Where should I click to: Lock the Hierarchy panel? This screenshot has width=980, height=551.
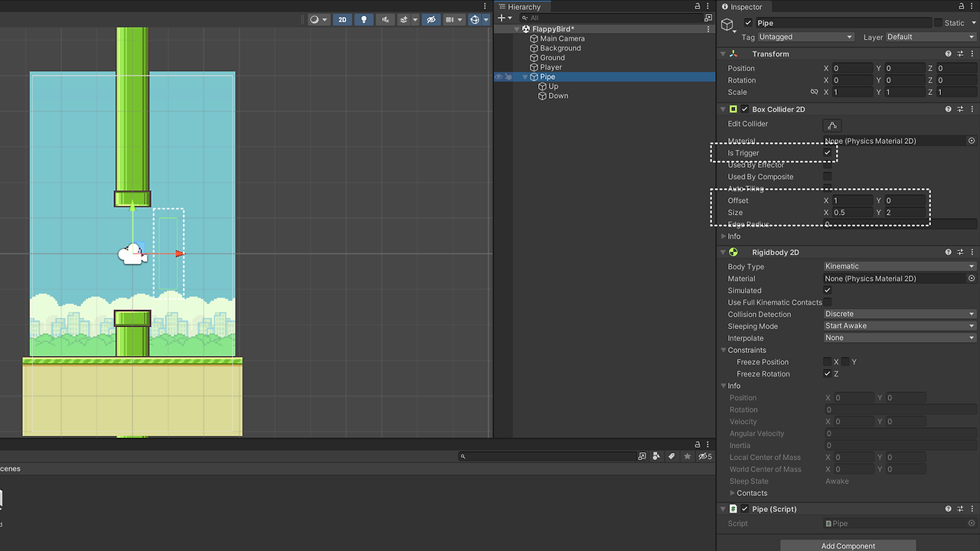click(x=697, y=7)
